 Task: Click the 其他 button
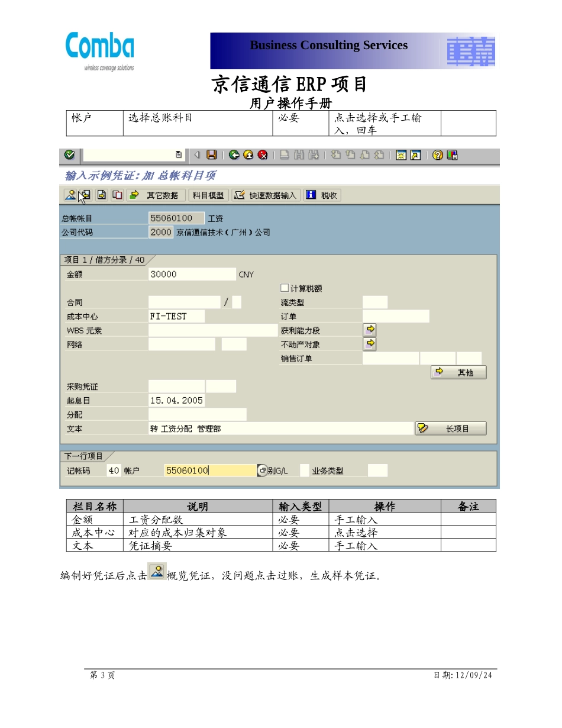click(x=458, y=372)
